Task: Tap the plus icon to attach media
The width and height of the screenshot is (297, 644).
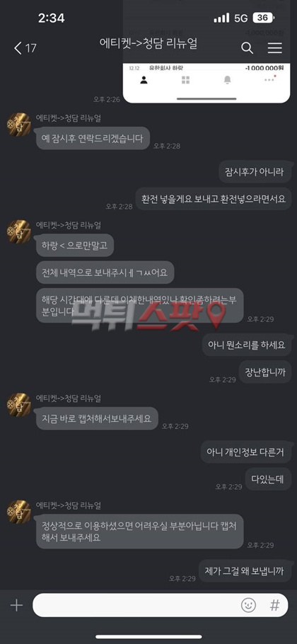Action: point(16,605)
